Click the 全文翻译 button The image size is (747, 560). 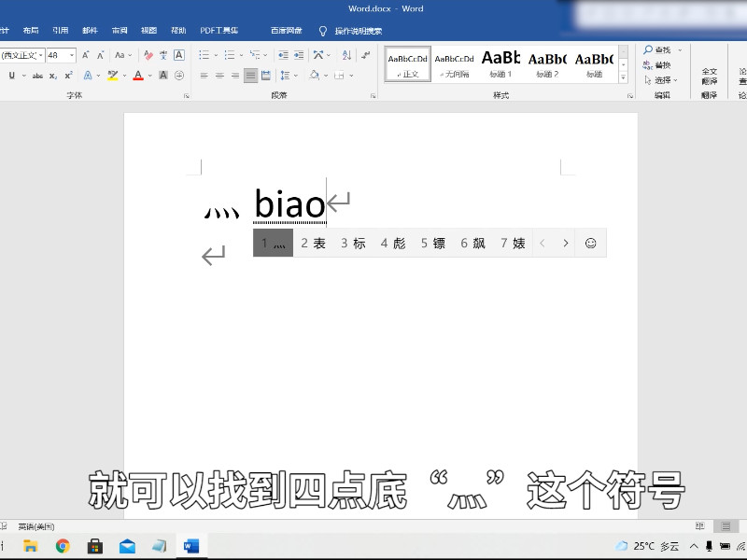pos(710,76)
